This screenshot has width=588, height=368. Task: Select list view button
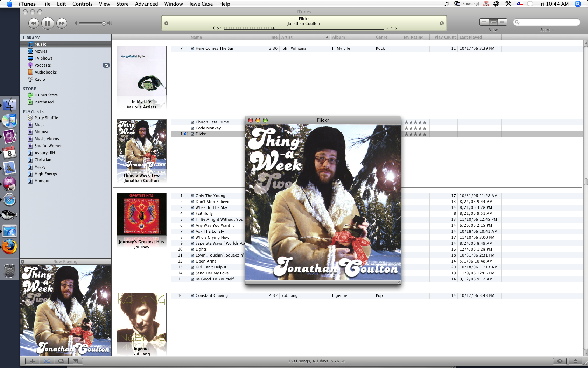click(x=484, y=22)
